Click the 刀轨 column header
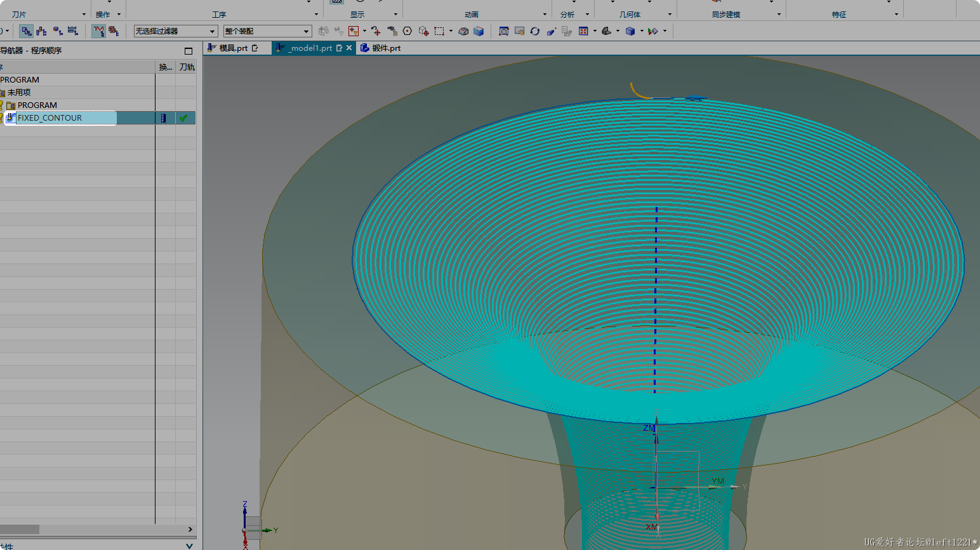 click(187, 67)
